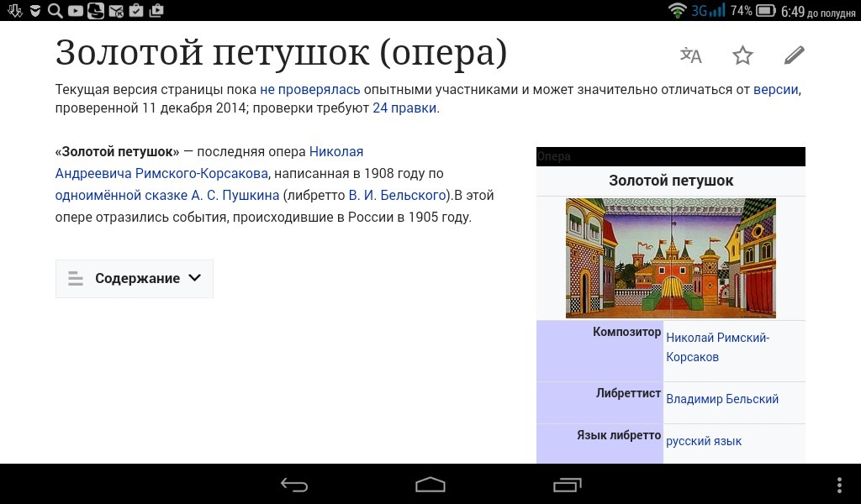
Task: Tap the Wi-Fi status icon
Action: tap(677, 10)
